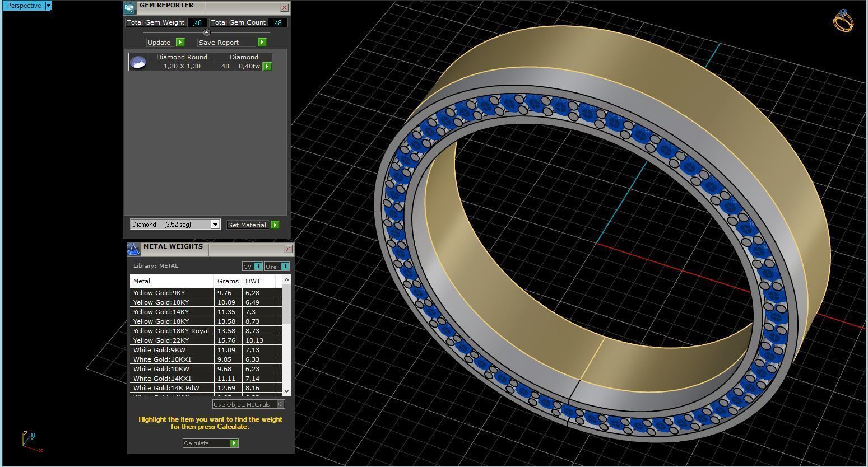Select the Yellow Gold:10KY row
868x467 pixels.
[206, 302]
